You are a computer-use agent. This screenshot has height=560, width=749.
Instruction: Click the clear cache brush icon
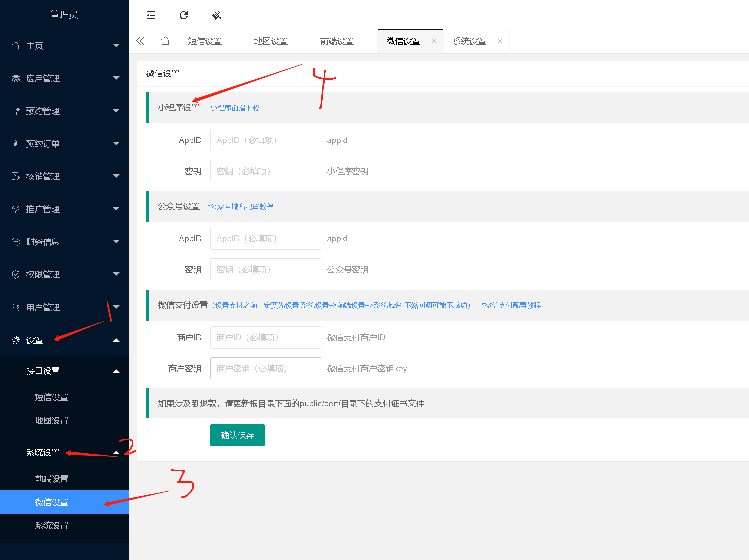(216, 15)
